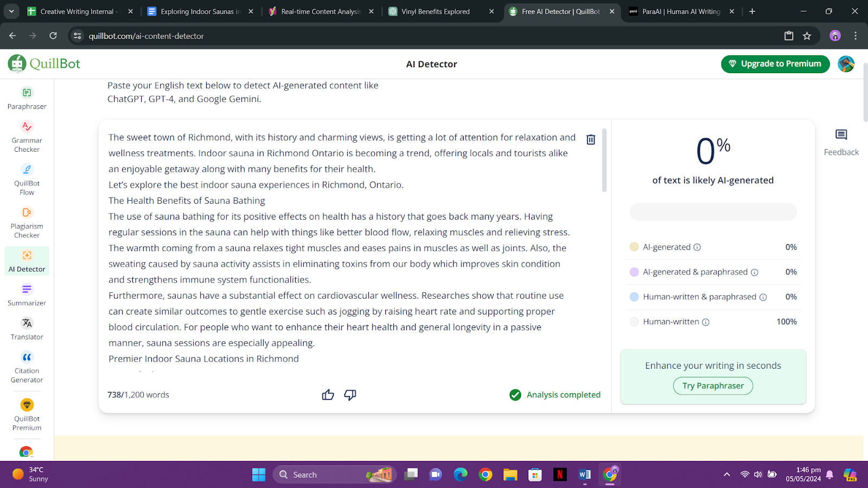
Task: Give thumbs up to the analysis
Action: click(328, 395)
